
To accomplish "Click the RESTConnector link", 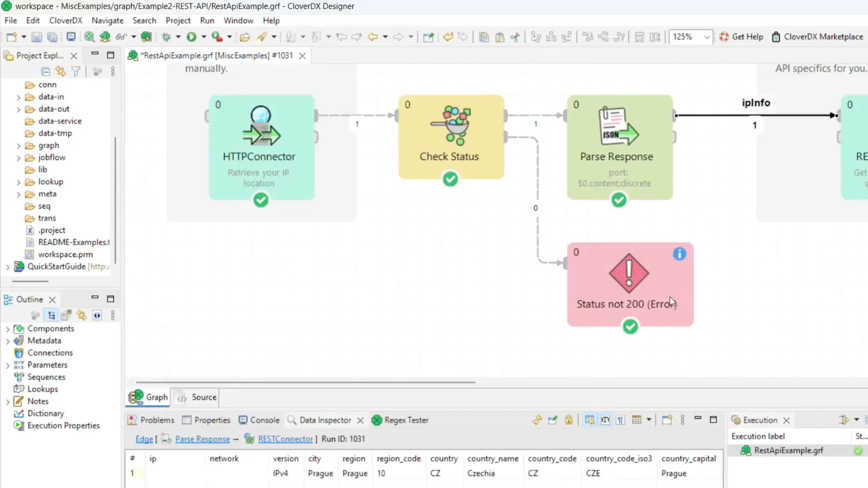I will (285, 439).
